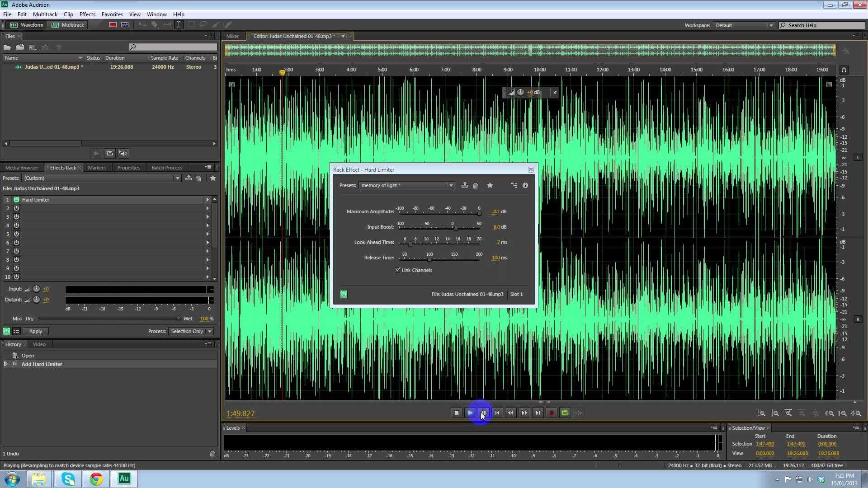
Task: Clear History trash icon
Action: (212, 453)
